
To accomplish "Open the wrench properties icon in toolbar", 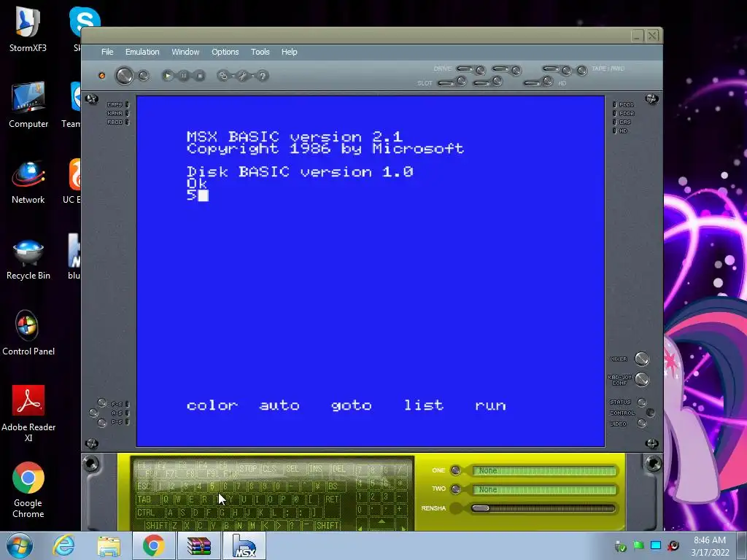I will [x=242, y=75].
